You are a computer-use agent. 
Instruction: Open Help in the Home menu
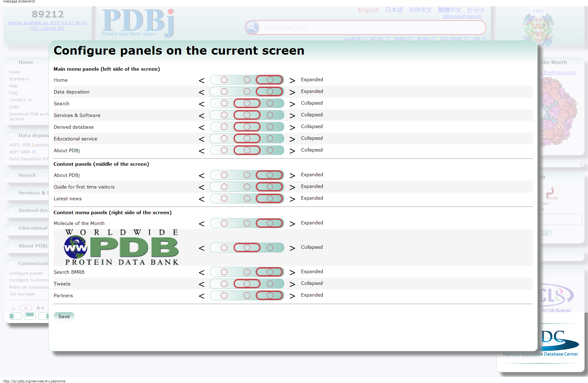[x=14, y=86]
